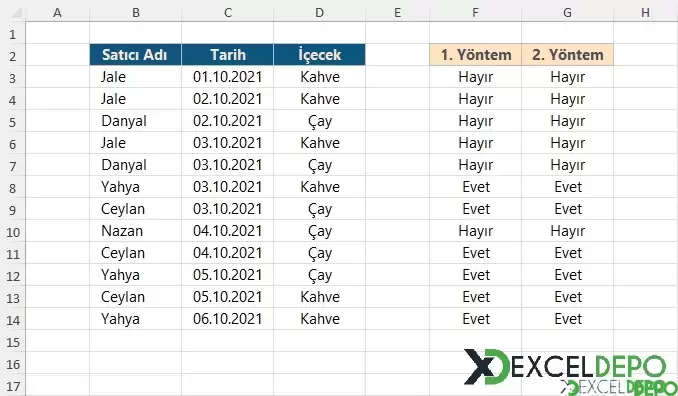
Task: Click Evet in row 8 of column G
Action: [x=567, y=187]
